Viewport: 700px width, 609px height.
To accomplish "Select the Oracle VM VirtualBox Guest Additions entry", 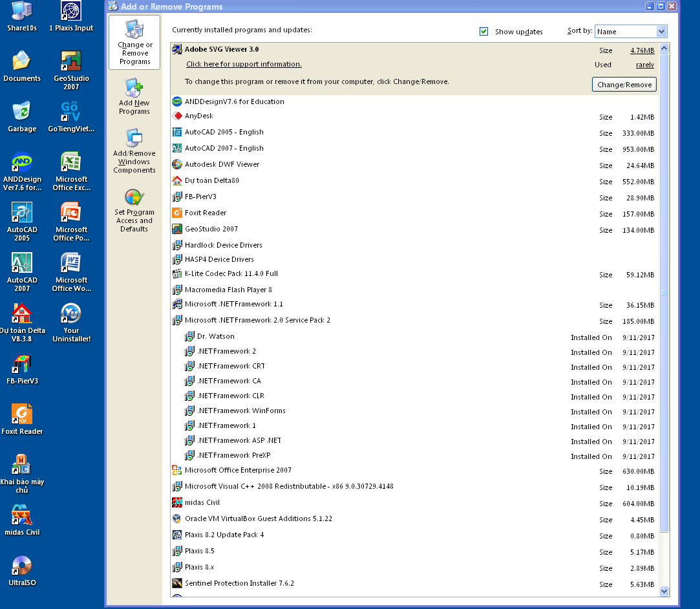I will tap(258, 518).
